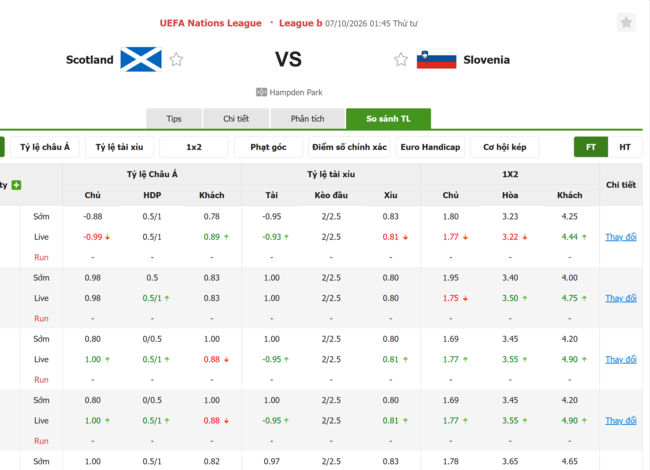Click the Slovenia team name
The image size is (650, 470).
coord(486,60)
